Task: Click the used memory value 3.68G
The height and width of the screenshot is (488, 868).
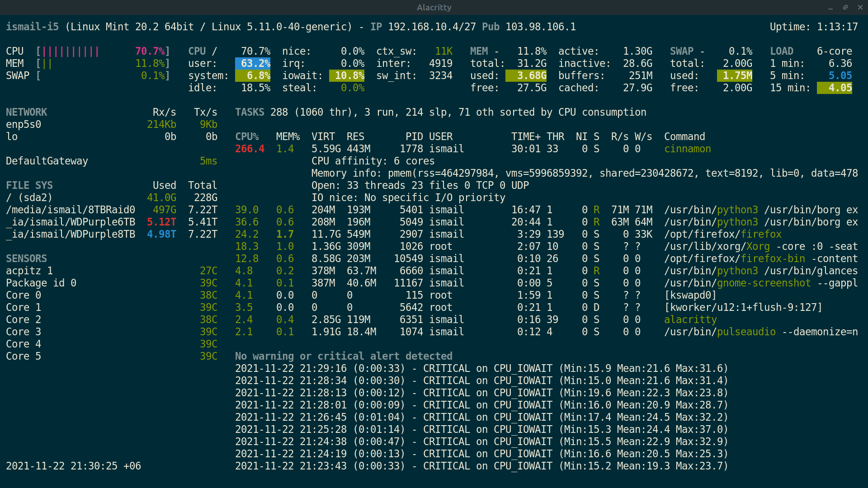Action: pyautogui.click(x=526, y=76)
